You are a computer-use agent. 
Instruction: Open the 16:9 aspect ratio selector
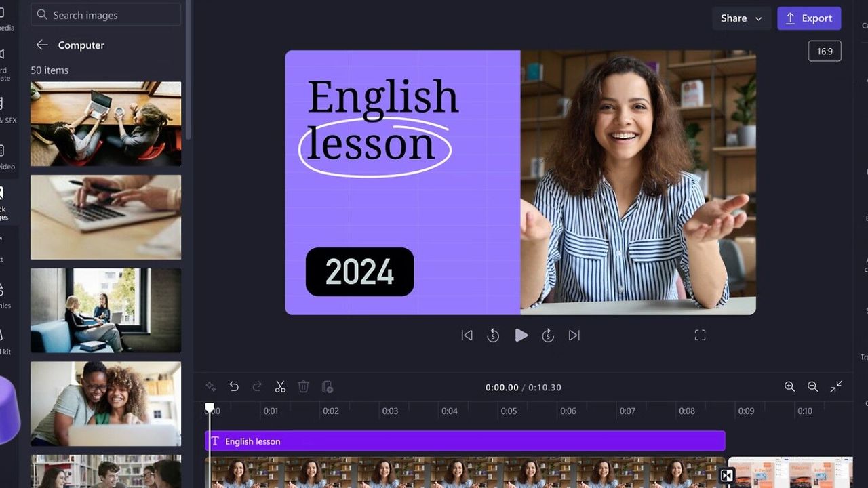(825, 52)
